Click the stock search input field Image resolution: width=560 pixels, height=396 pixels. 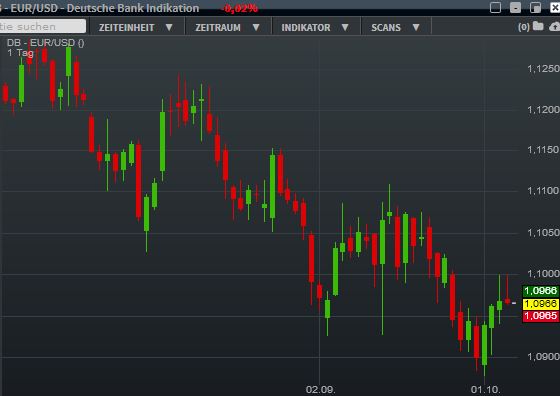pyautogui.click(x=42, y=26)
